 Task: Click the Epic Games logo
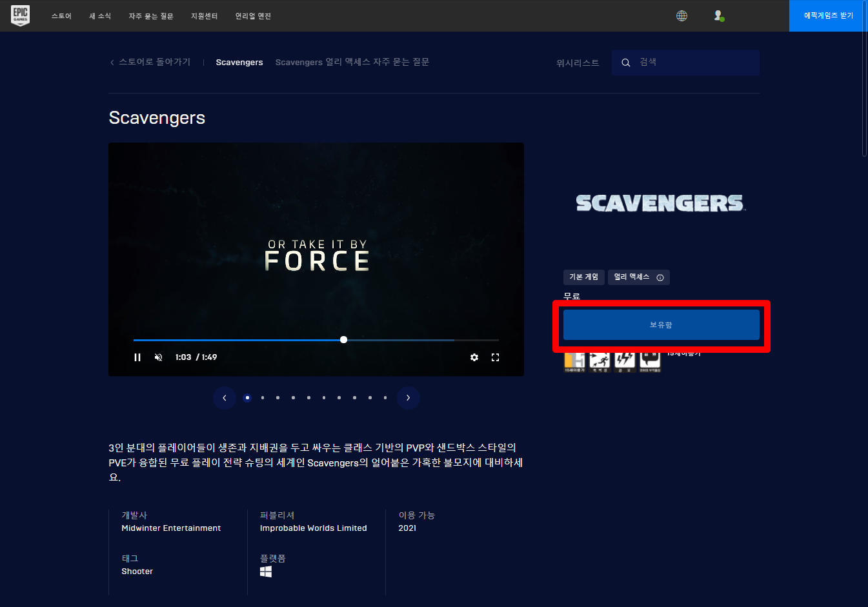(21, 15)
